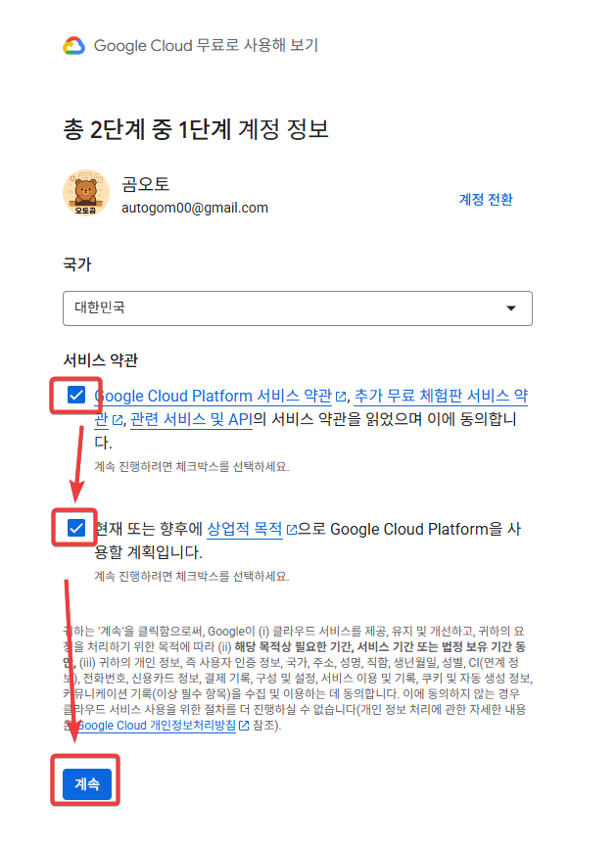This screenshot has width=616, height=849.
Task: Click the Google Cloud 무료로 사용해 보기 header text
Action: click(206, 46)
